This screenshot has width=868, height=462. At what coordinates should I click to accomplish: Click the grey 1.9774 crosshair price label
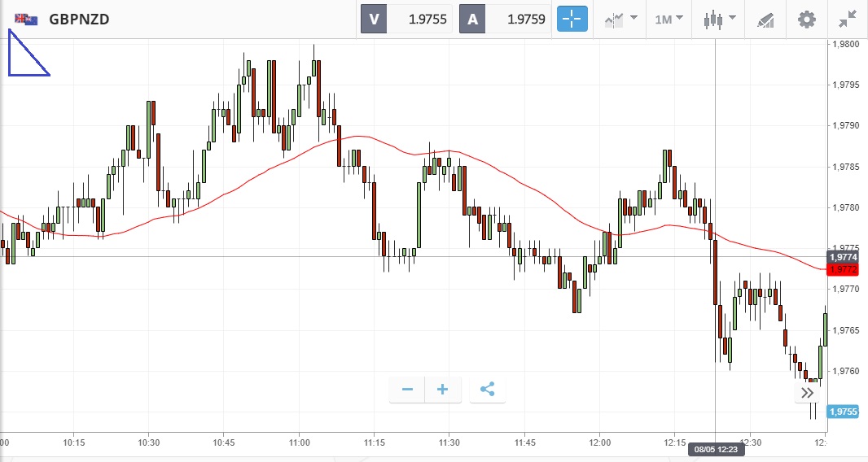click(x=842, y=256)
